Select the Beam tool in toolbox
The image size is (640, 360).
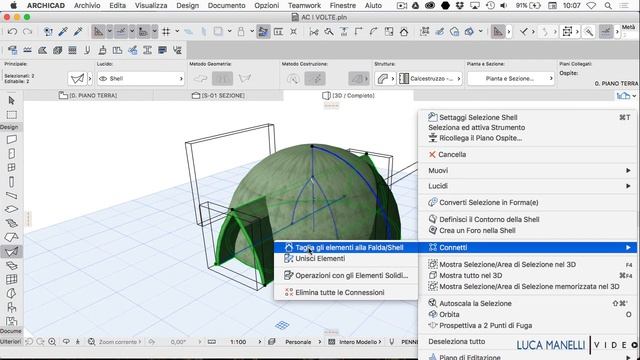pyautogui.click(x=11, y=196)
